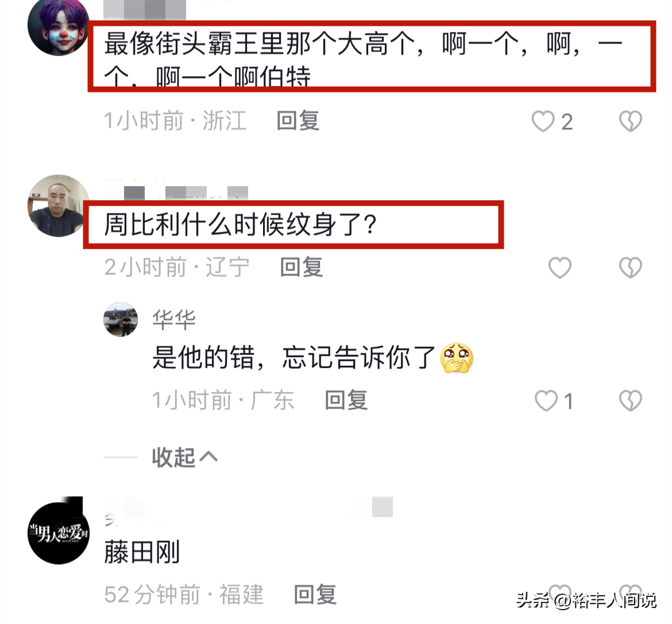
Task: Reply to the Zhejiang comment via 回复
Action: (298, 121)
